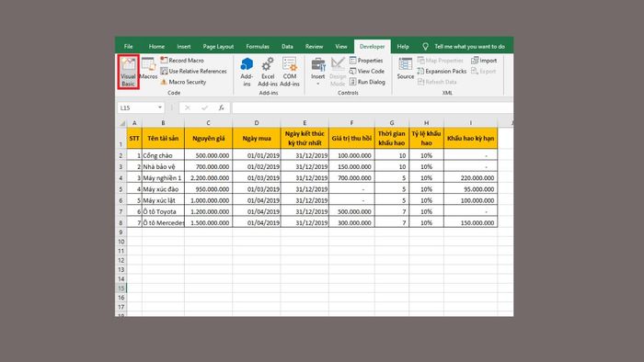Open Map Properties
The width and height of the screenshot is (644, 362).
coord(440,61)
